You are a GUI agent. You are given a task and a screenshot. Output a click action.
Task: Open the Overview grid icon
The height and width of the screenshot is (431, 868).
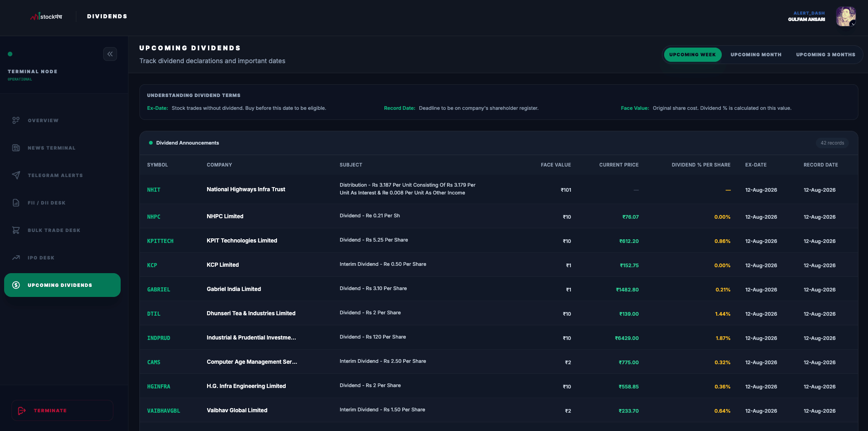[x=16, y=120]
